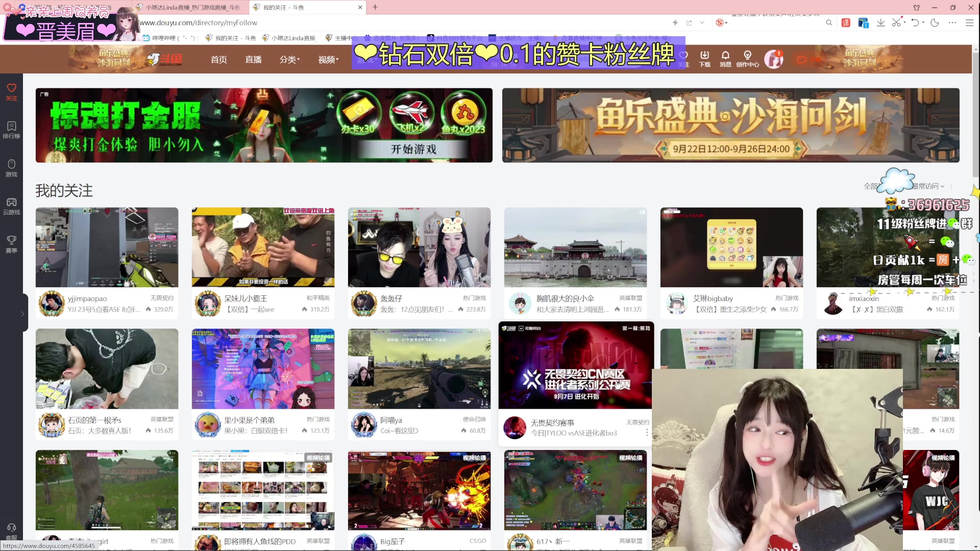Expand the collapsed left sidebar arrow
The height and width of the screenshot is (551, 980).
pos(22,314)
